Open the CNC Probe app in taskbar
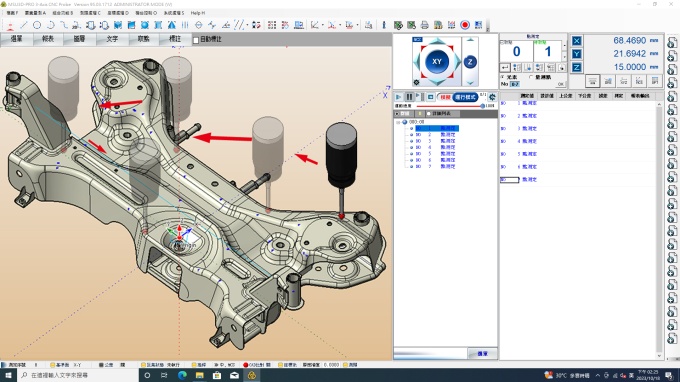The height and width of the screenshot is (382, 680). tap(252, 375)
